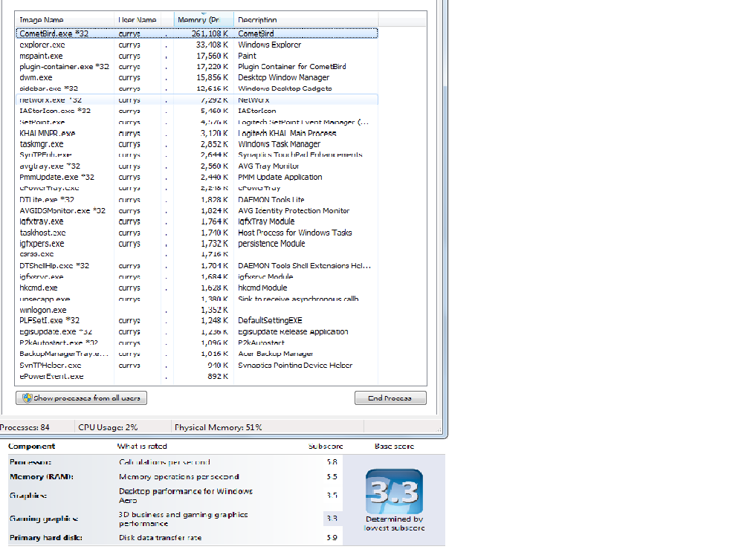Select the sidebar.exe *32 process
The width and height of the screenshot is (756, 558).
[x=197, y=88]
